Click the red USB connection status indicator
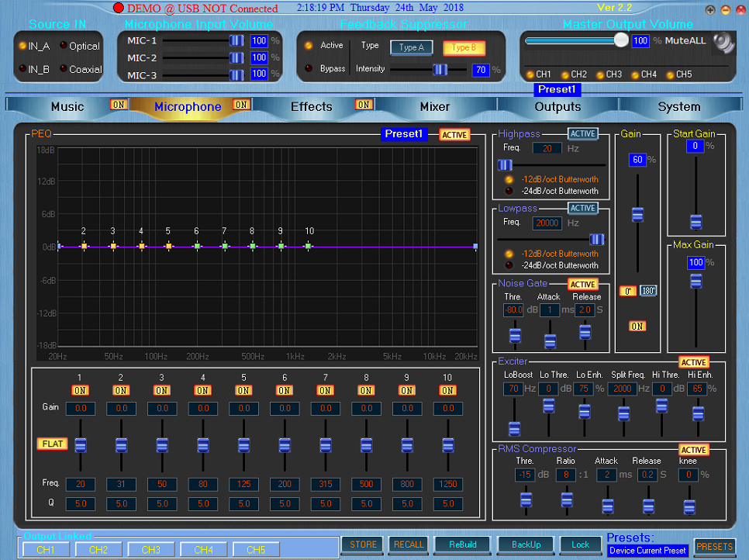 (x=119, y=8)
